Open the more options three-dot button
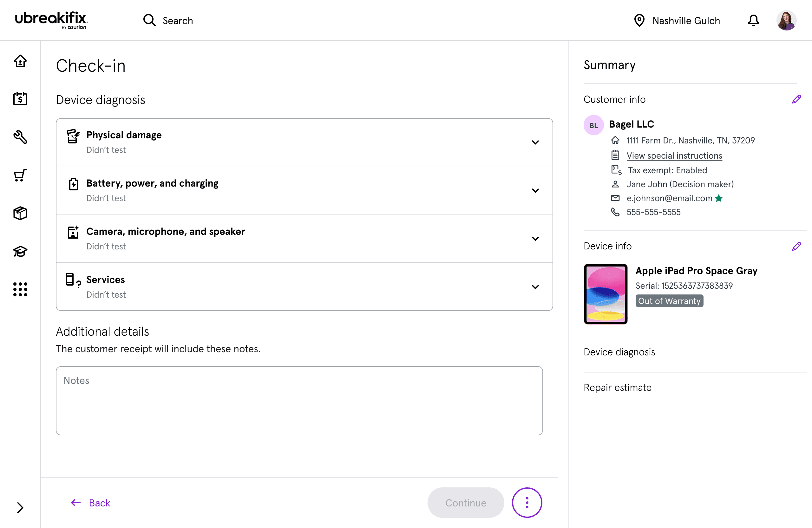 [527, 503]
